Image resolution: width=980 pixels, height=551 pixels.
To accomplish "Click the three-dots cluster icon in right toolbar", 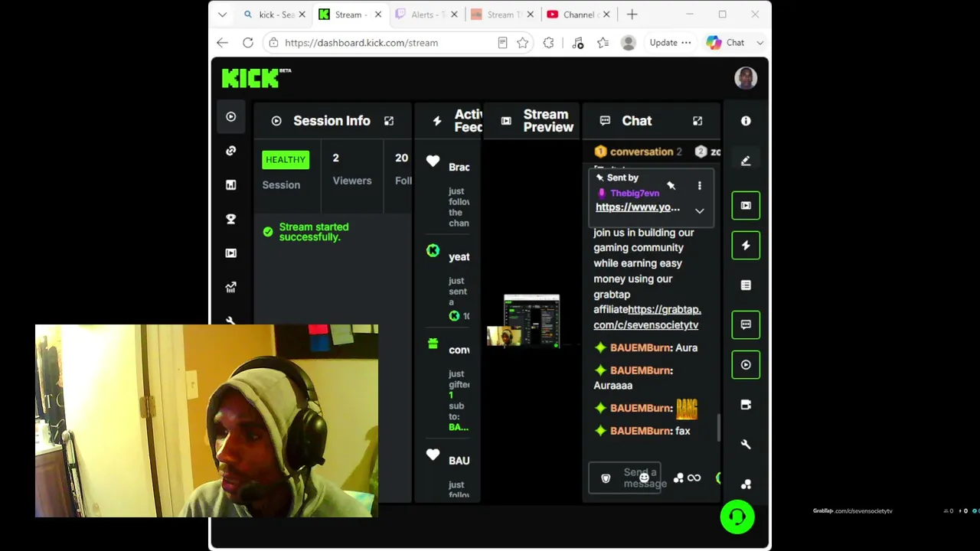I will 746,484.
